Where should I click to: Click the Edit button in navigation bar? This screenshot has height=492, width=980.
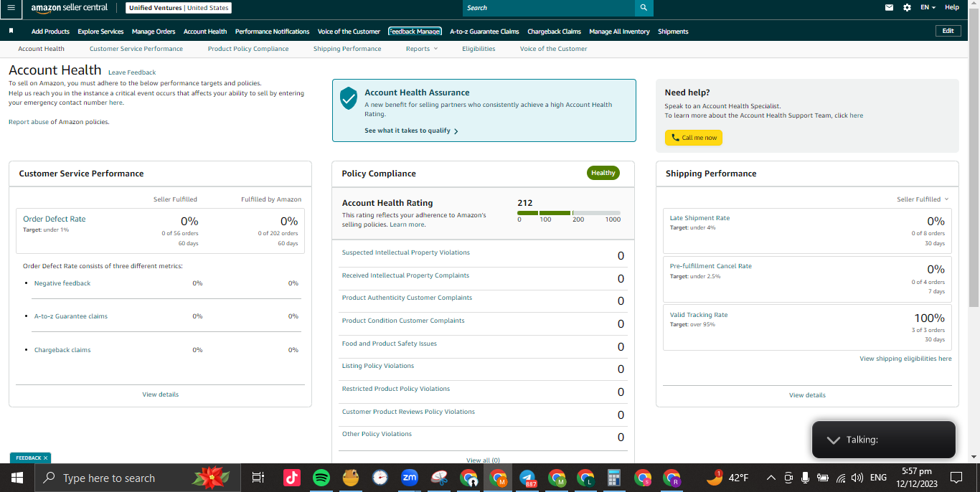click(x=948, y=31)
